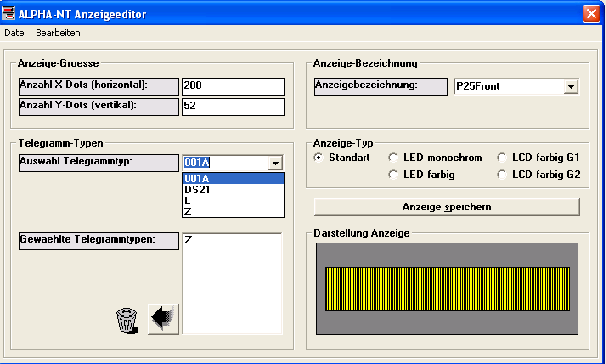Select LED farbig display type

[x=393, y=175]
